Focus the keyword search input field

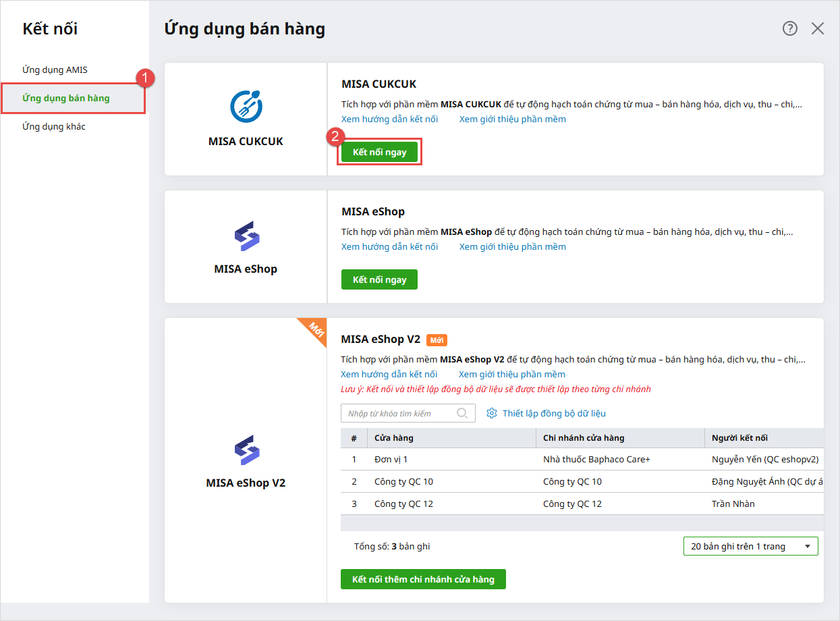pos(398,413)
